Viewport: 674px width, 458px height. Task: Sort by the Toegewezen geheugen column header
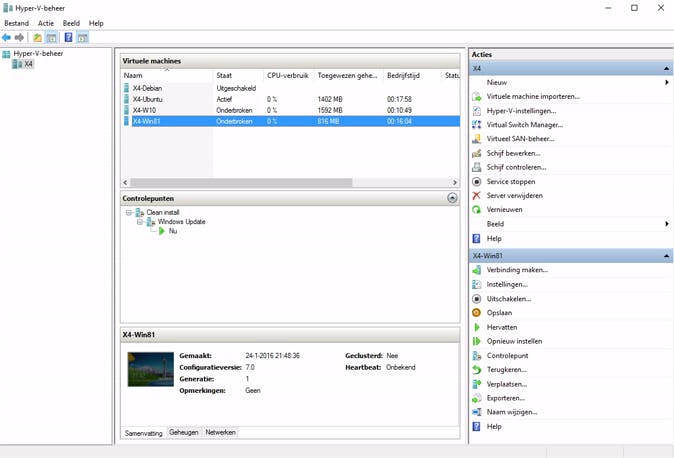348,76
